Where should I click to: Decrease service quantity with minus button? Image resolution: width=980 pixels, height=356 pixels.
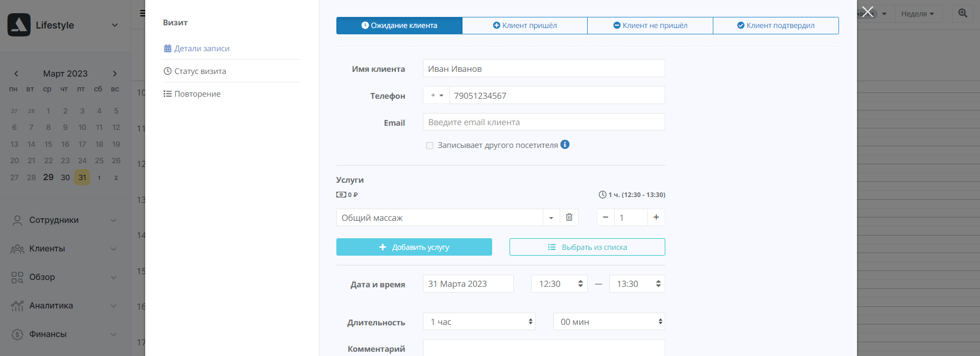606,218
